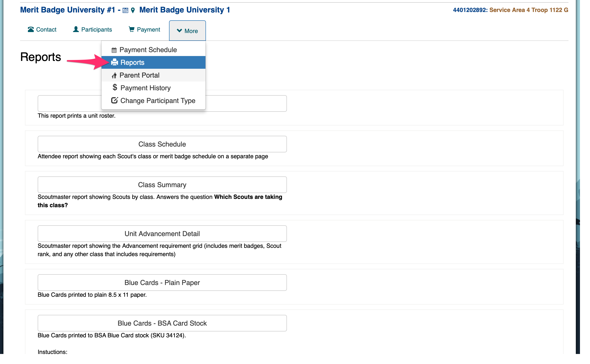Print Blue Cards - Plain Paper
The image size is (590, 364).
pos(162,283)
